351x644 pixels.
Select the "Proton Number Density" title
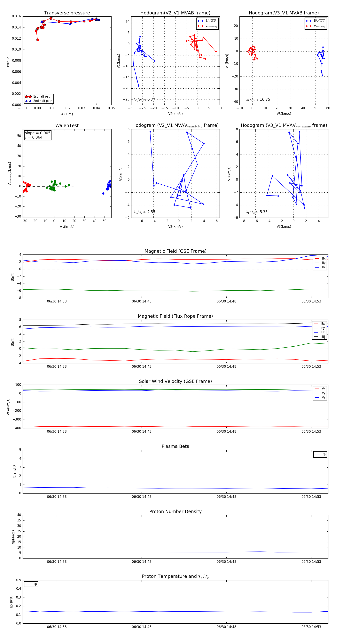(175, 511)
